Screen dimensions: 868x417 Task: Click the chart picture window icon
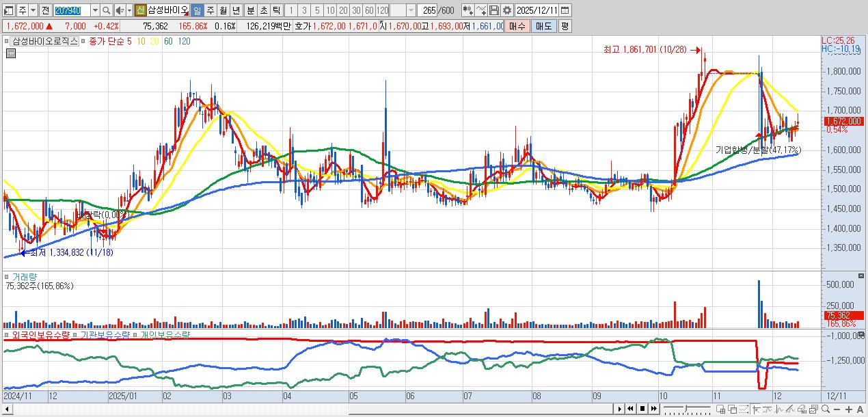click(x=813, y=409)
